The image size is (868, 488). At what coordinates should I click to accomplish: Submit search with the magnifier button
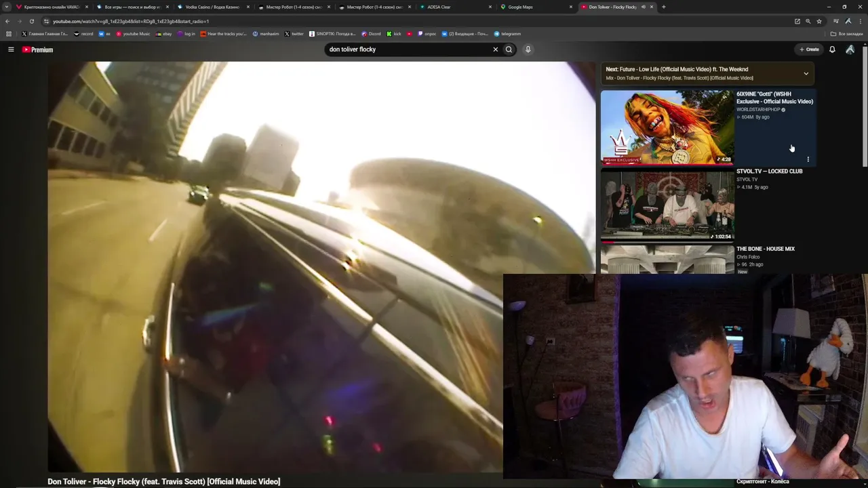pos(509,49)
